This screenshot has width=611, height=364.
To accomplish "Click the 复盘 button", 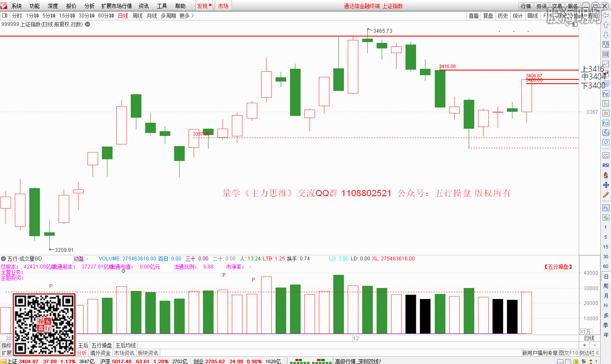I will (488, 16).
